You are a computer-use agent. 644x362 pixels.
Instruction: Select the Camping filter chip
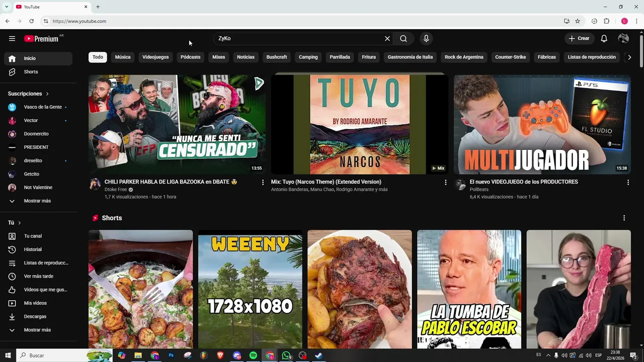(308, 57)
